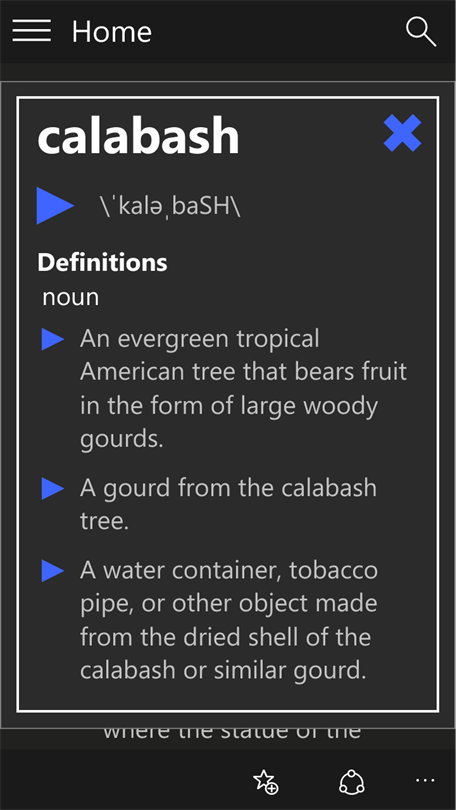Click the triangle beside evergreen tree definition
The width and height of the screenshot is (456, 810).
(53, 339)
